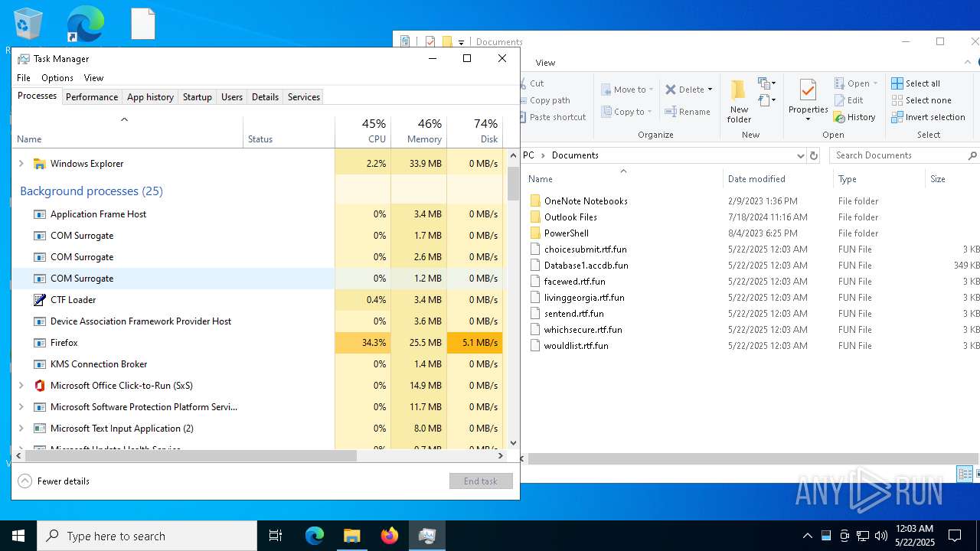The height and width of the screenshot is (551, 980).
Task: Click Task Manager horizontal scrollbar thumb
Action: pyautogui.click(x=191, y=455)
